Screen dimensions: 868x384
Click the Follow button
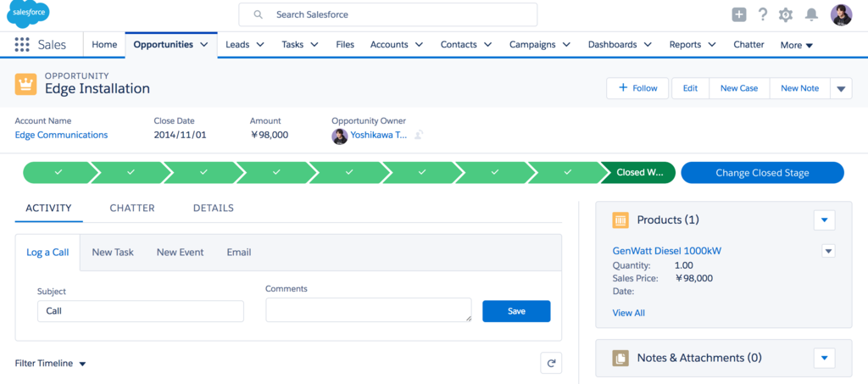637,88
